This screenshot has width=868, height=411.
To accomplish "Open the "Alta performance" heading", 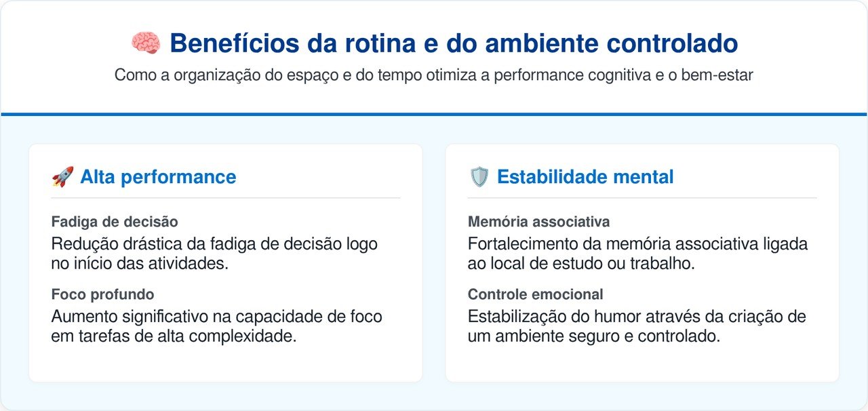I will coord(158,178).
